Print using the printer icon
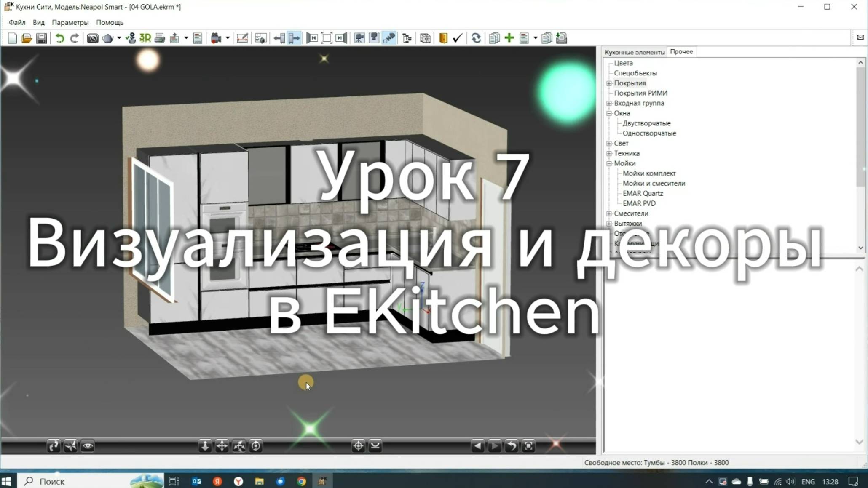 click(x=160, y=38)
